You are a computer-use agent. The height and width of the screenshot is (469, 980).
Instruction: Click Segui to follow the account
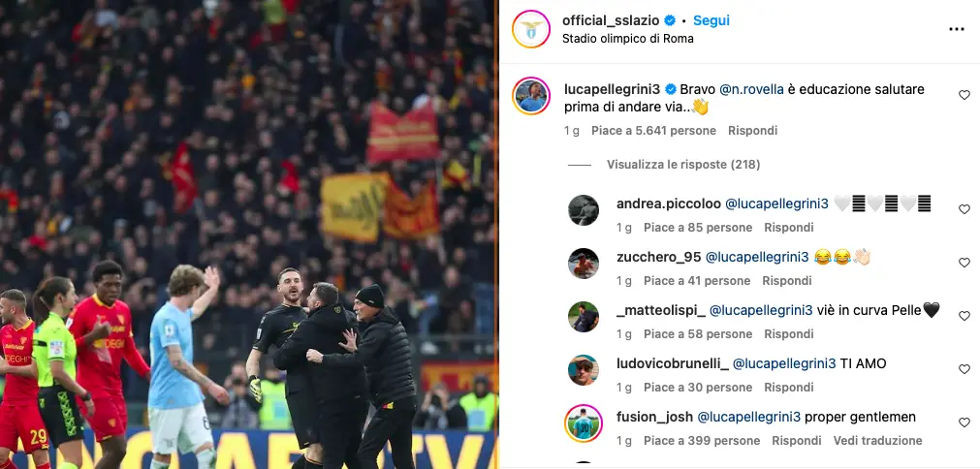(711, 20)
